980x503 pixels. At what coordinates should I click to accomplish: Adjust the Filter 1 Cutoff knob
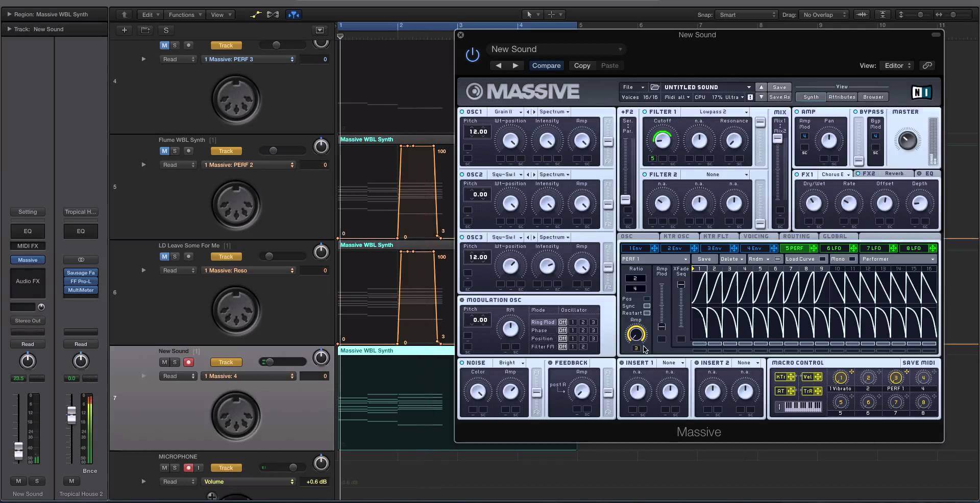tap(662, 140)
